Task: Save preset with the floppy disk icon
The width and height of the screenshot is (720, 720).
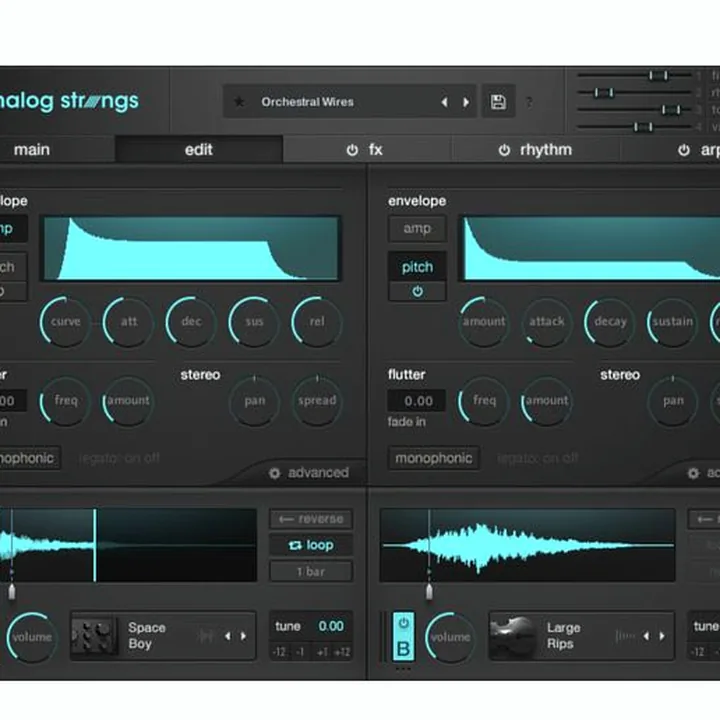Action: pos(498,101)
